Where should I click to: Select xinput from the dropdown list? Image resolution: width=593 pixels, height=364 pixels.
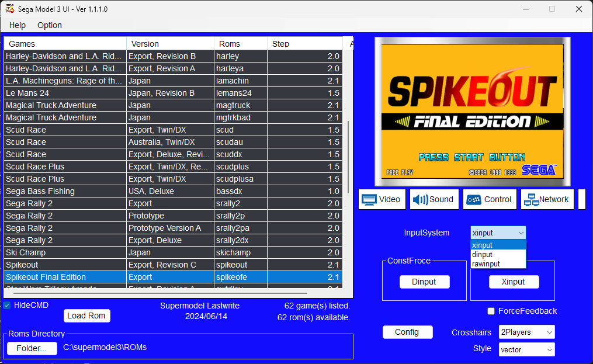coord(498,245)
